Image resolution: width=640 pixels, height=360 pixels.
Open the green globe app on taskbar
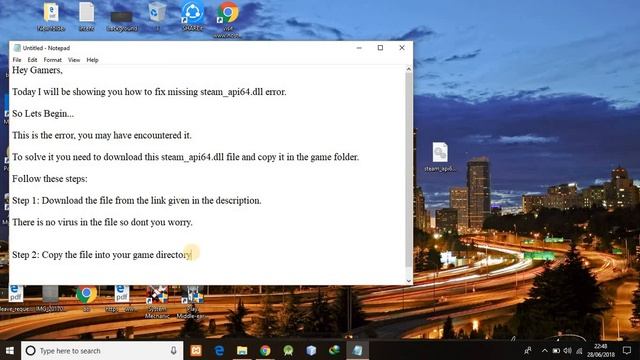[x=334, y=351]
